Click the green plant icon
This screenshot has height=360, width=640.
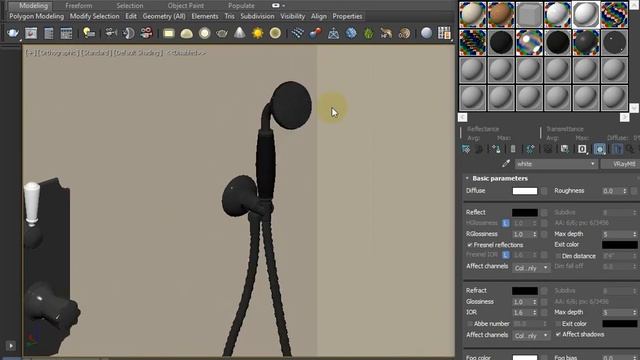click(x=369, y=33)
